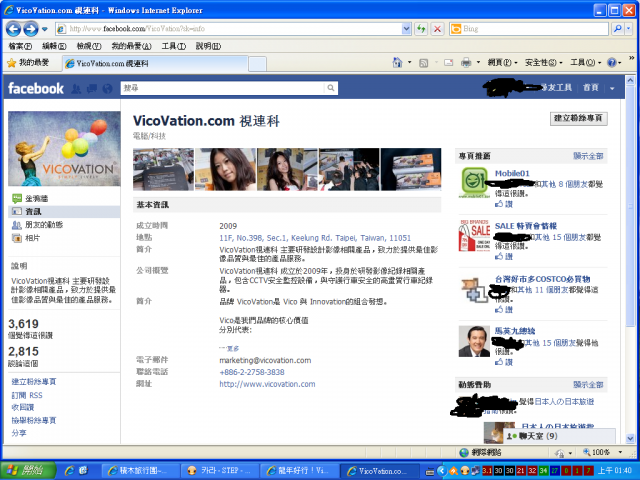Click the Facebook search magnifier button

(331, 88)
